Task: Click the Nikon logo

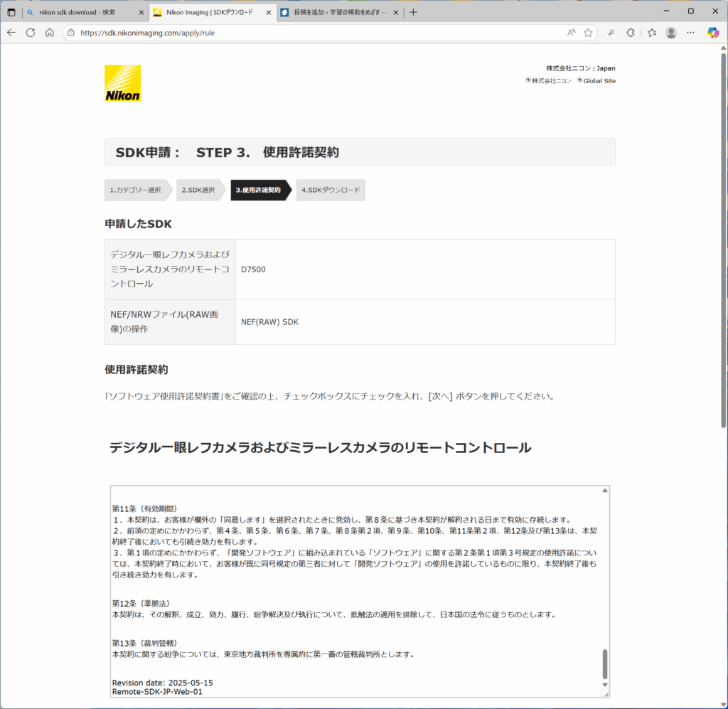Action: point(122,83)
